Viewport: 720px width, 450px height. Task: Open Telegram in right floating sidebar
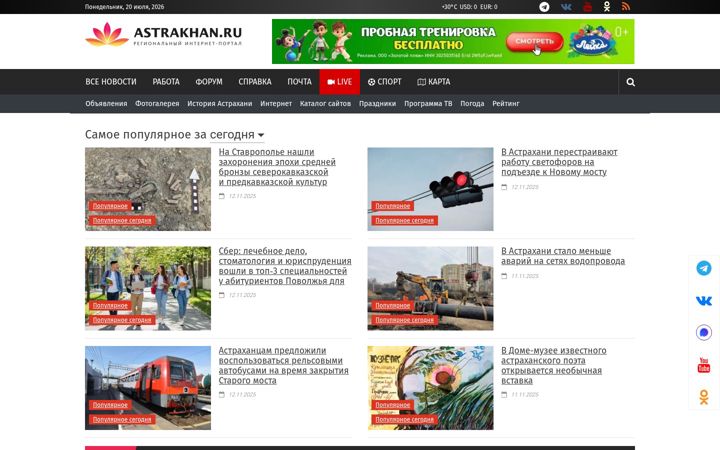(703, 268)
